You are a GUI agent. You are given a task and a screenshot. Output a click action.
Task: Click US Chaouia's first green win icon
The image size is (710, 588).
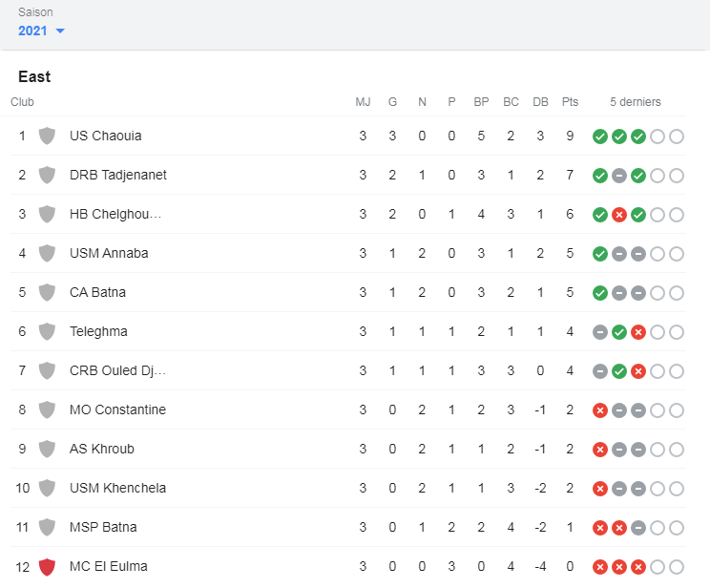pos(599,136)
